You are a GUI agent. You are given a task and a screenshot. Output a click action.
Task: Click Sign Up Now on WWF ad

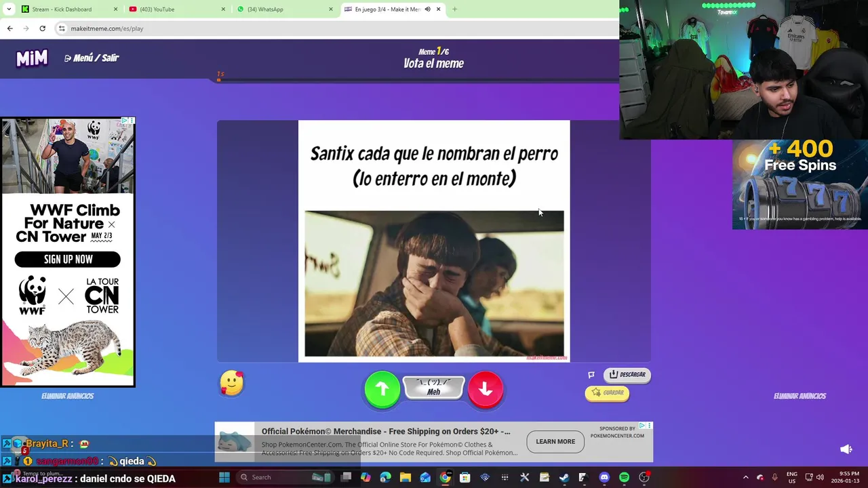[x=67, y=260]
